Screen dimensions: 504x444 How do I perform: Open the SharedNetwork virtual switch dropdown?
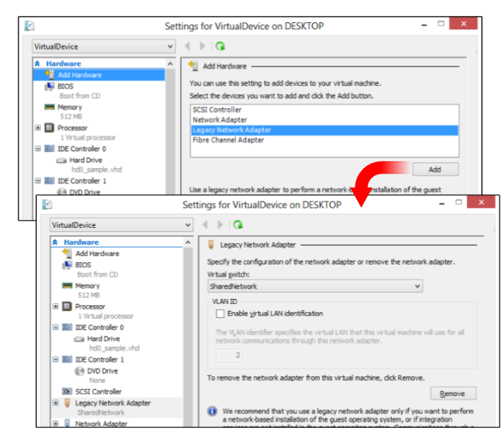coord(315,286)
